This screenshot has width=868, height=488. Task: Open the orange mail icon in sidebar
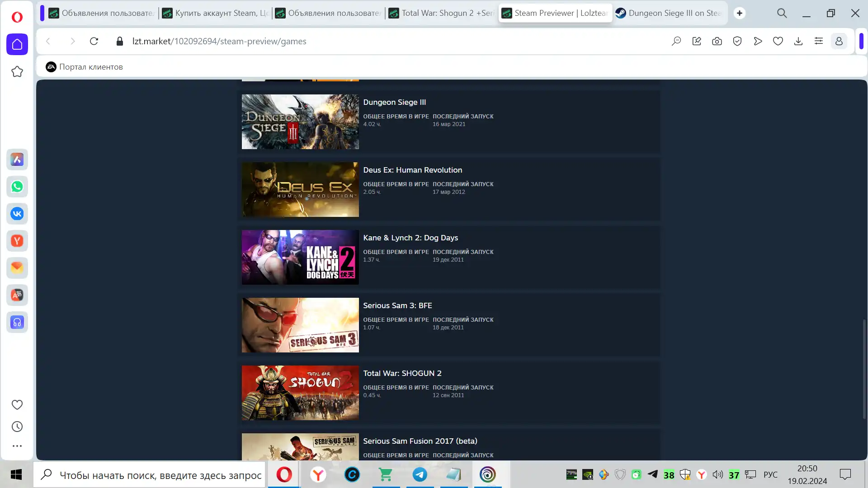[17, 268]
